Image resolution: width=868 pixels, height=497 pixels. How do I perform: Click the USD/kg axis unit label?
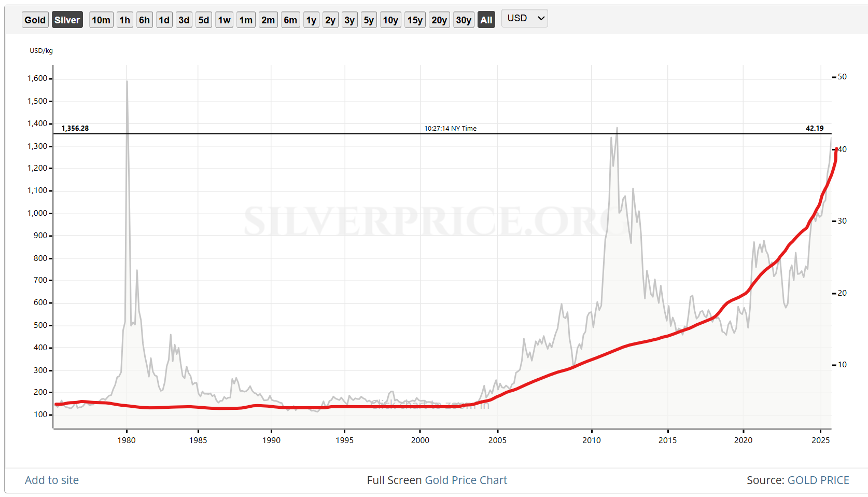[x=41, y=51]
